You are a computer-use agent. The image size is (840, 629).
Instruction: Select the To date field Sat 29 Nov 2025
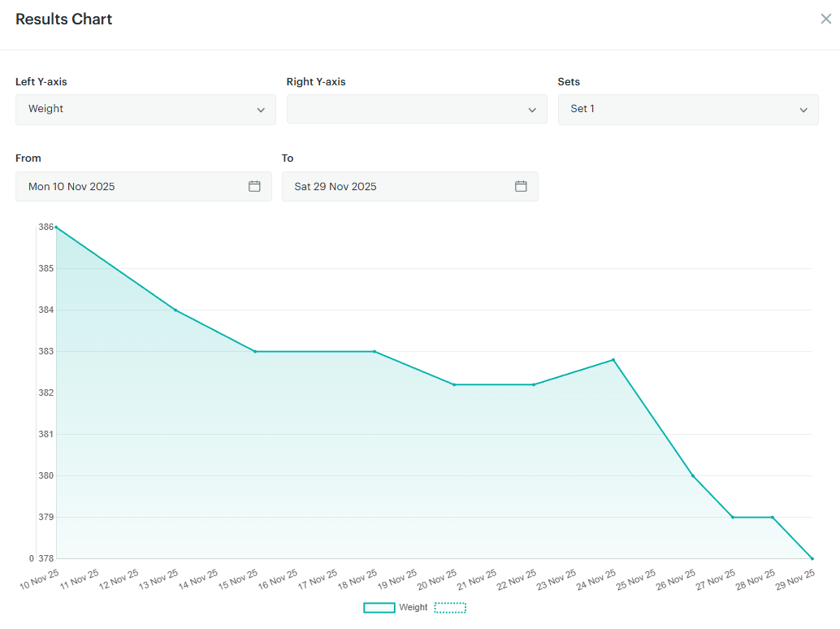click(409, 186)
